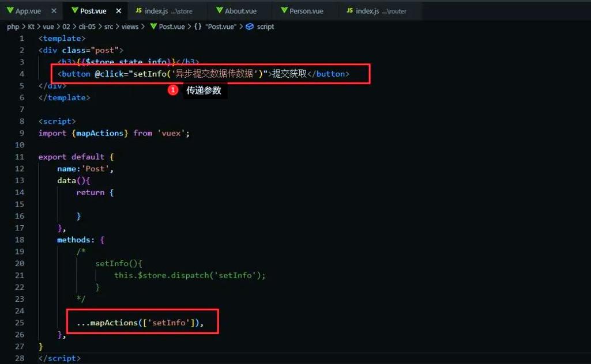
Task: Click the Vue icon on Person.vue tab
Action: (284, 10)
